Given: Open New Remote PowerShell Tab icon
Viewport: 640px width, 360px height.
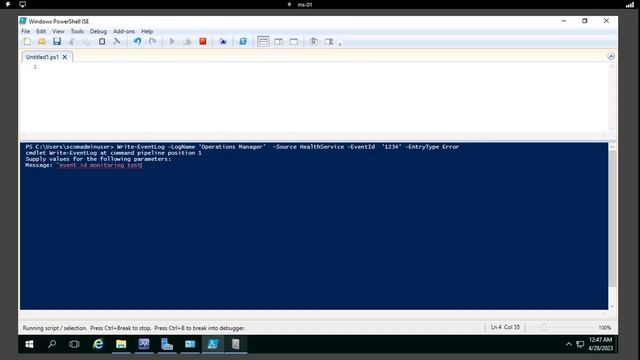Looking at the screenshot, I should (223, 42).
